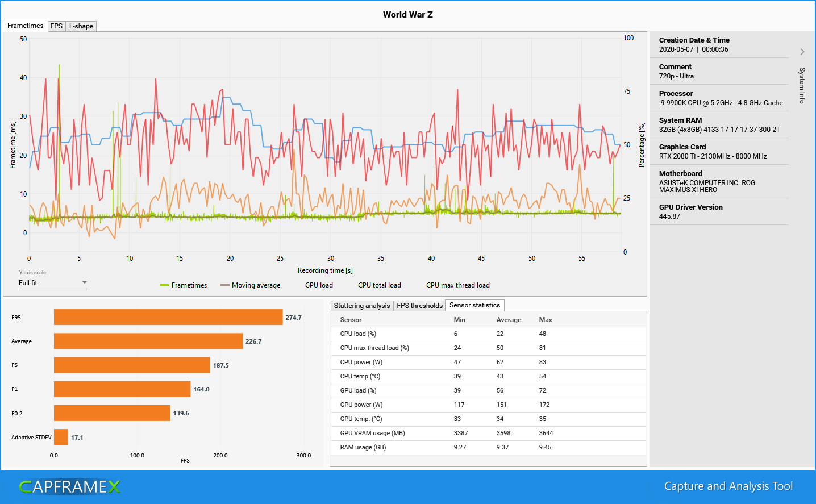
Task: Click the Recording time [s] axis label
Action: click(x=325, y=270)
